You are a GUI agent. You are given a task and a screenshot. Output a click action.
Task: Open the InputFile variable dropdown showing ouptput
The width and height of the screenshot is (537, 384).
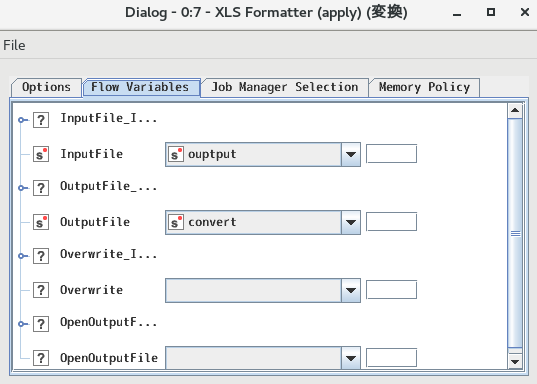click(x=263, y=154)
